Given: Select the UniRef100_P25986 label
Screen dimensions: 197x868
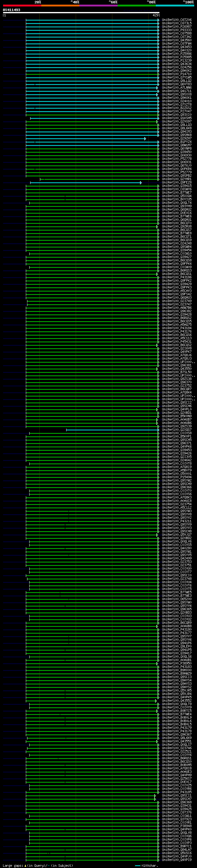Looking at the screenshot, I should click(x=177, y=54).
